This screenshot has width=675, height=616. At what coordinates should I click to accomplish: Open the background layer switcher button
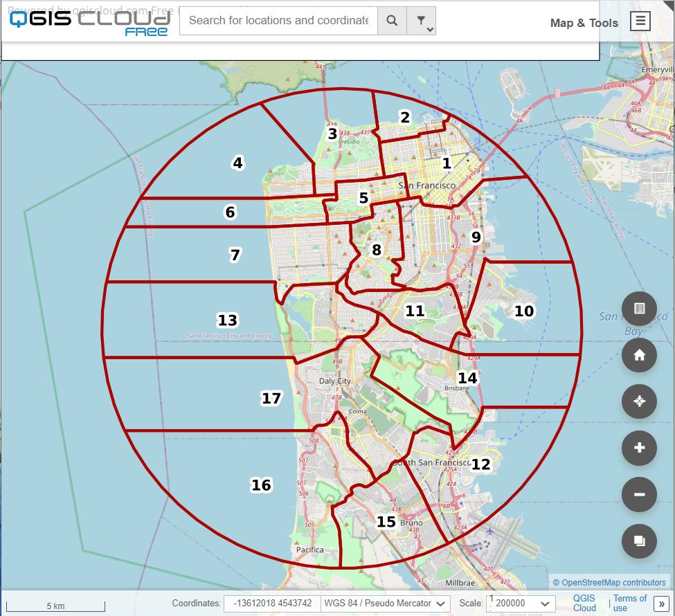point(639,541)
